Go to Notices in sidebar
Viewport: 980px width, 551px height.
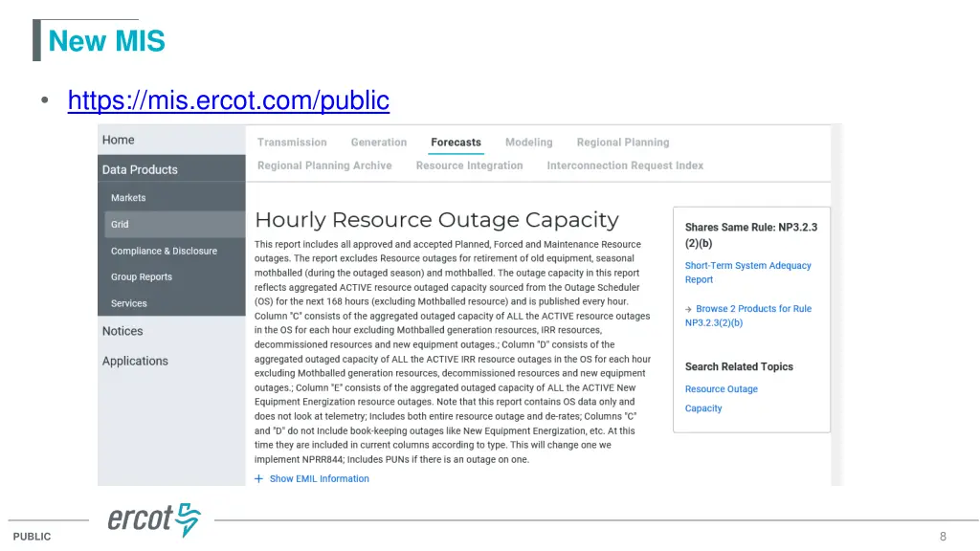[122, 331]
